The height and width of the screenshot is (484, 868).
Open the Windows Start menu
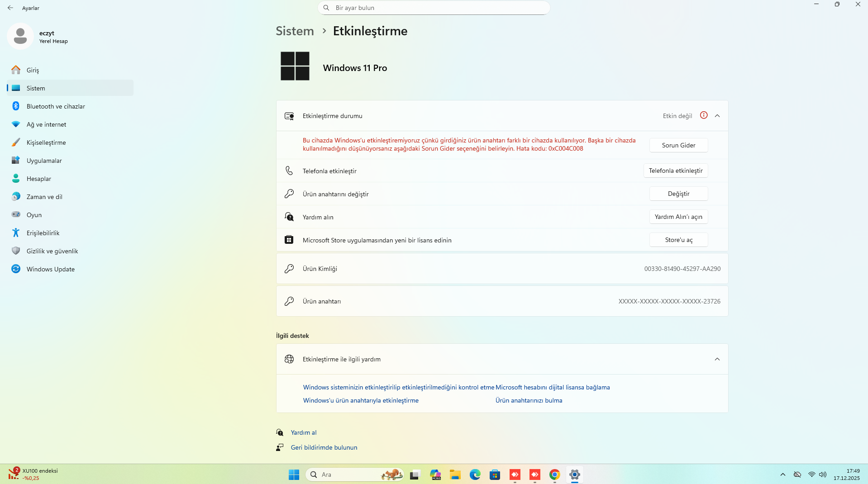point(294,475)
